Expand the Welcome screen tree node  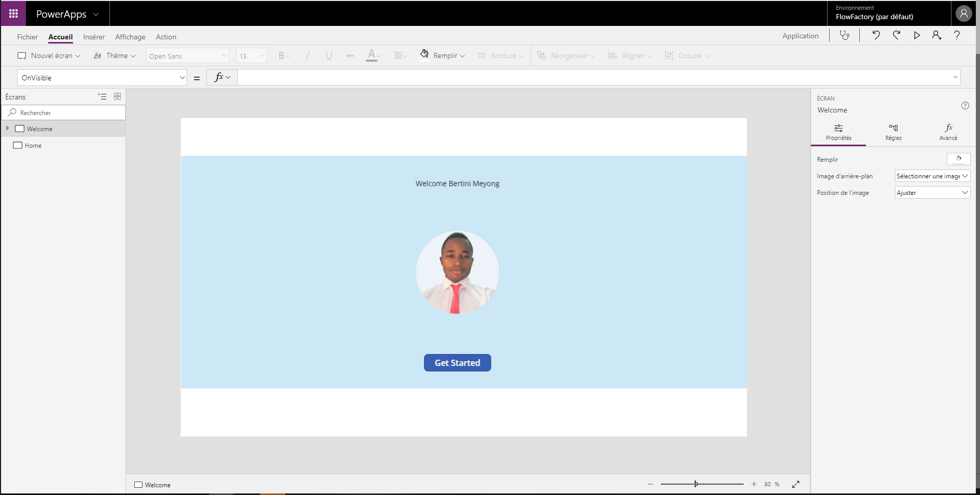(x=7, y=128)
